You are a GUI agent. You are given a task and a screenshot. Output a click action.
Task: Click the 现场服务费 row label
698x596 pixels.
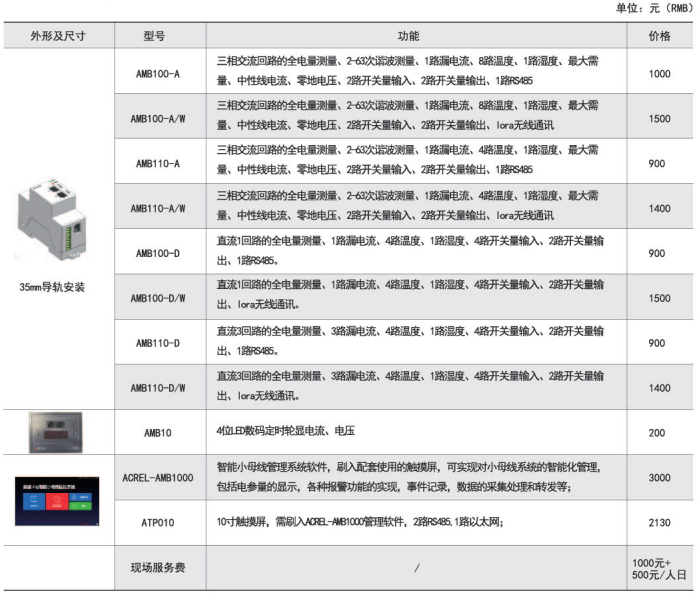(157, 568)
